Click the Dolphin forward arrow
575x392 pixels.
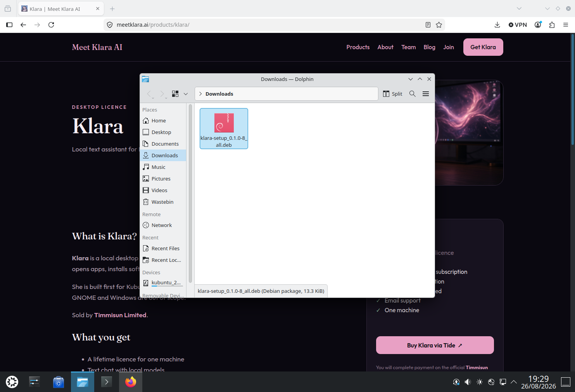click(x=162, y=94)
